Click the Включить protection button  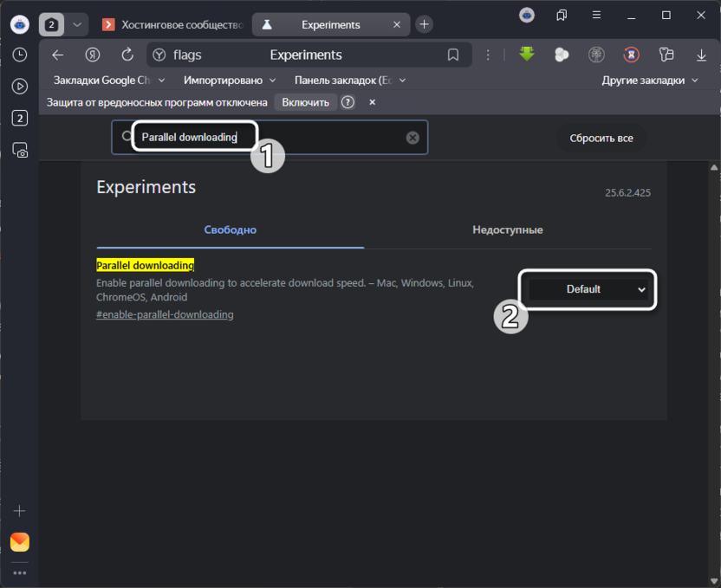[305, 102]
